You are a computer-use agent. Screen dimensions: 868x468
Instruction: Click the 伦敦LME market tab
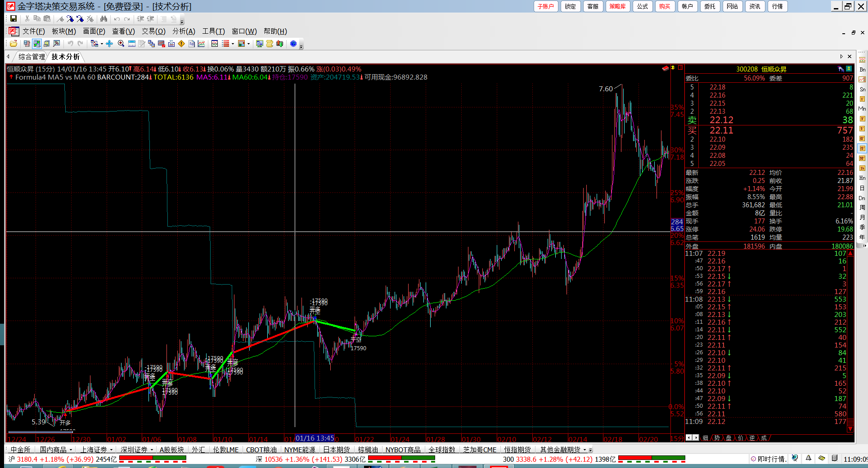pos(225,450)
